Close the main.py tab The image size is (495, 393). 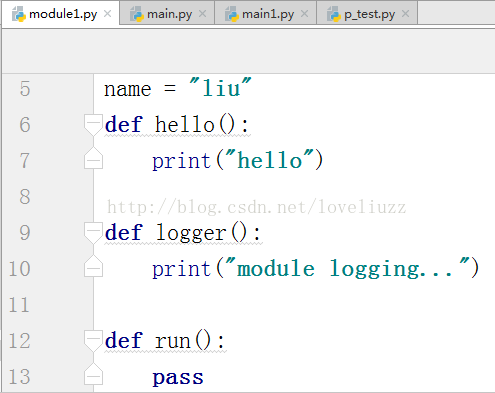[202, 14]
